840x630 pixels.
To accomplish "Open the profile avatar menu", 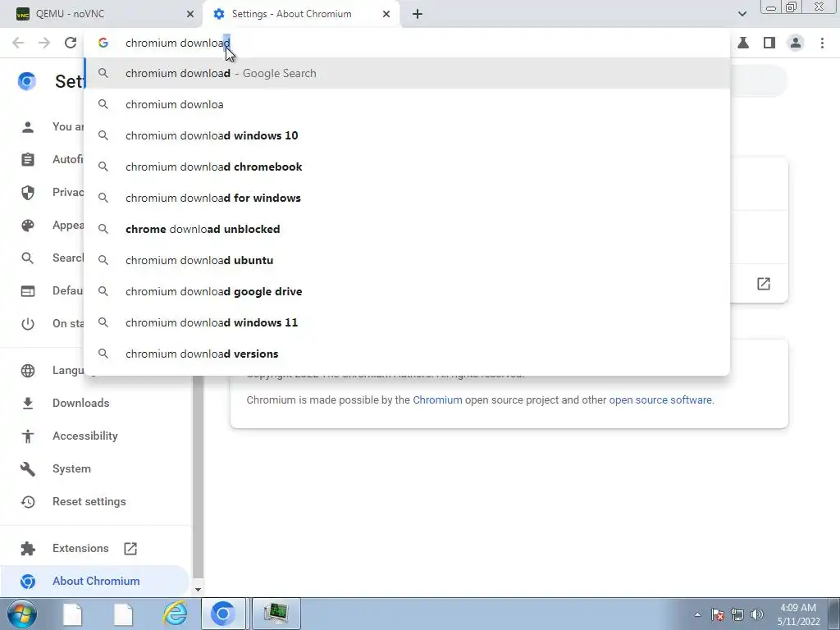I will [796, 43].
